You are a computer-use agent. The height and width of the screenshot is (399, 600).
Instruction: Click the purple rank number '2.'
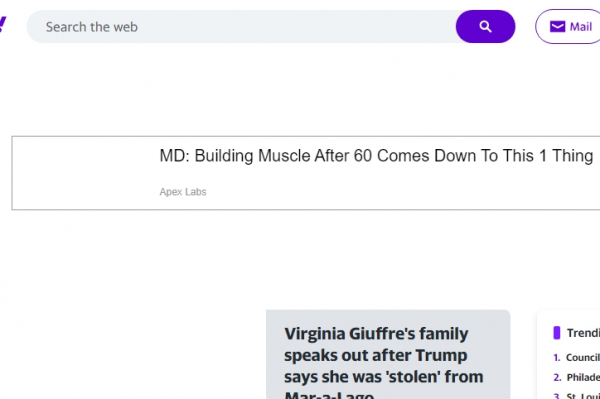557,377
